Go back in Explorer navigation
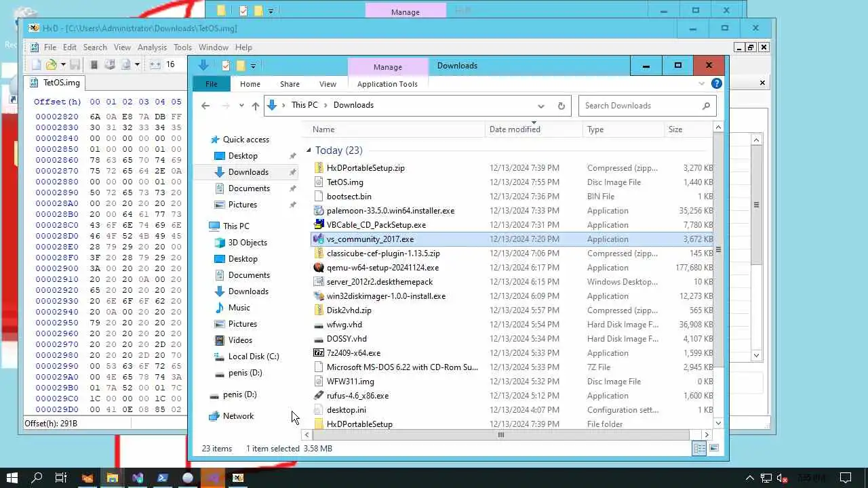The width and height of the screenshot is (868, 488). click(205, 106)
